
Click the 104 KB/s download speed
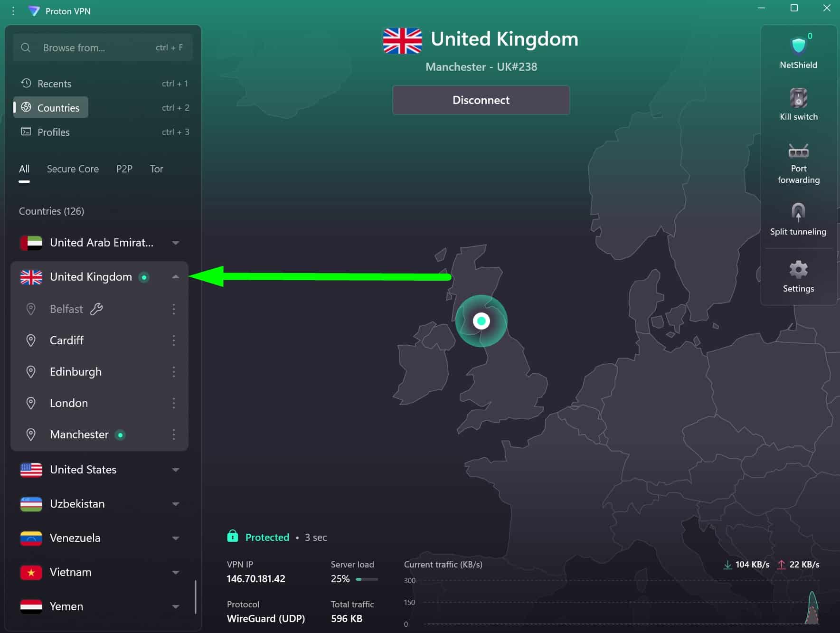[752, 565]
